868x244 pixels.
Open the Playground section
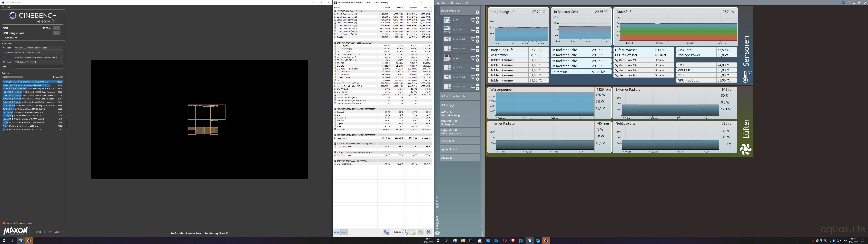tap(460, 141)
